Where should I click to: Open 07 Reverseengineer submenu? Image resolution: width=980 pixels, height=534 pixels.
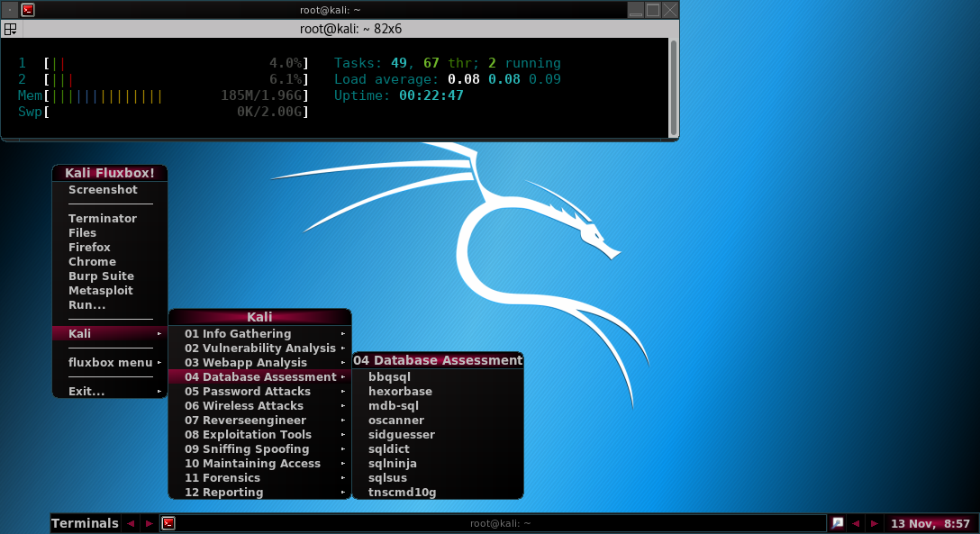pos(260,420)
